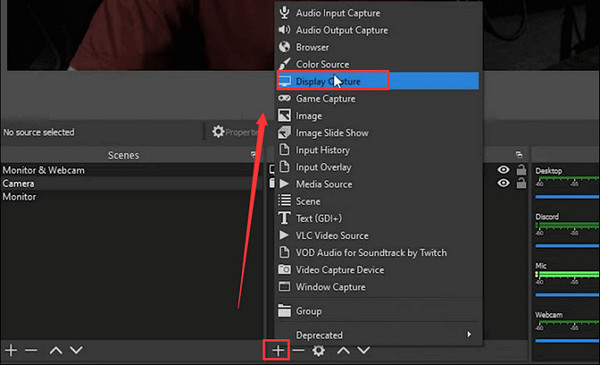600x365 pixels.
Task: Pop out the Sources dock icon
Action: pos(519,155)
